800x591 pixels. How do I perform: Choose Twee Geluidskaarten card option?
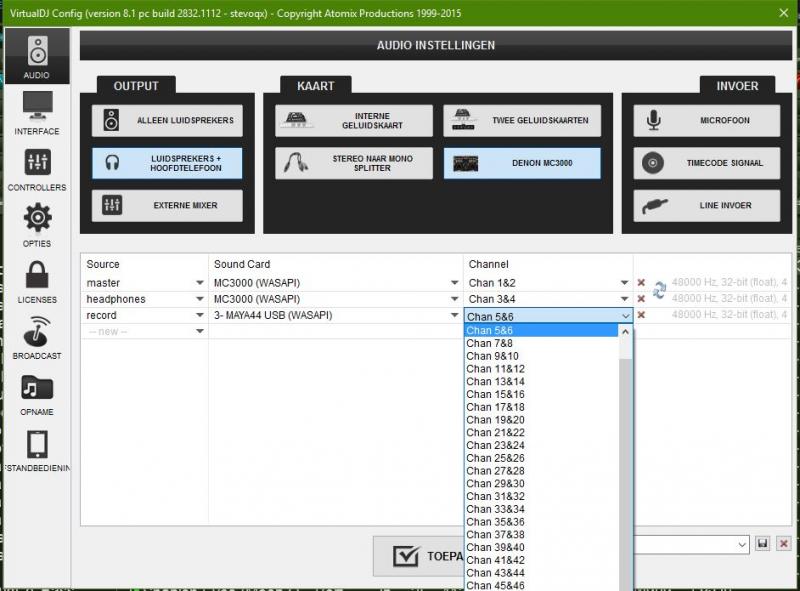coord(522,120)
